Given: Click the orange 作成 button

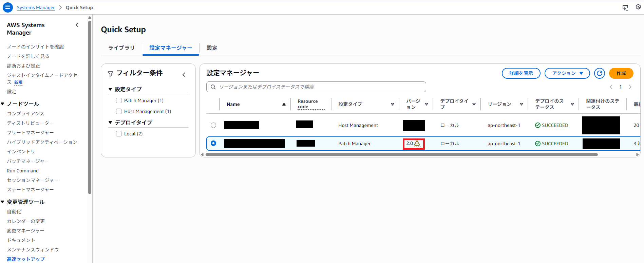Looking at the screenshot, I should 621,73.
